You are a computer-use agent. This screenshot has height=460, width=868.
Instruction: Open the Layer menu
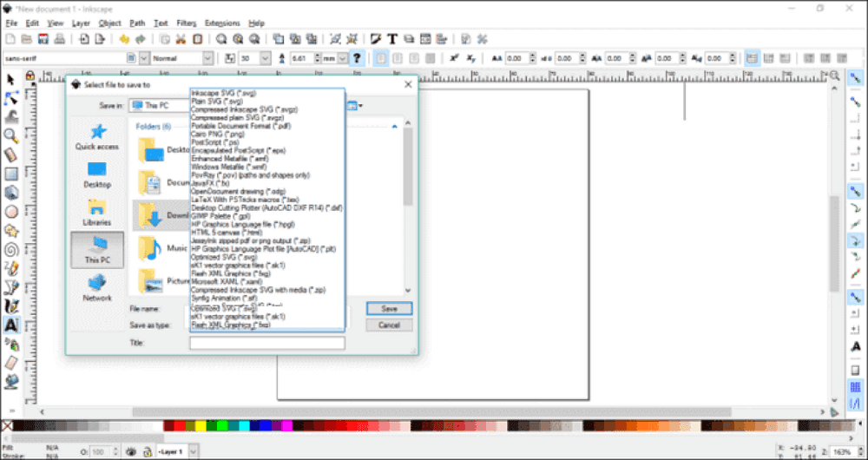click(x=81, y=23)
